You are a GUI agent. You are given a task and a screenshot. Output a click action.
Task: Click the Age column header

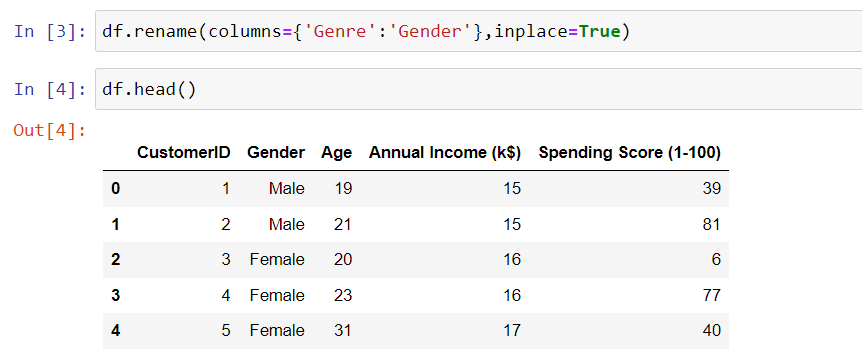tap(336, 153)
